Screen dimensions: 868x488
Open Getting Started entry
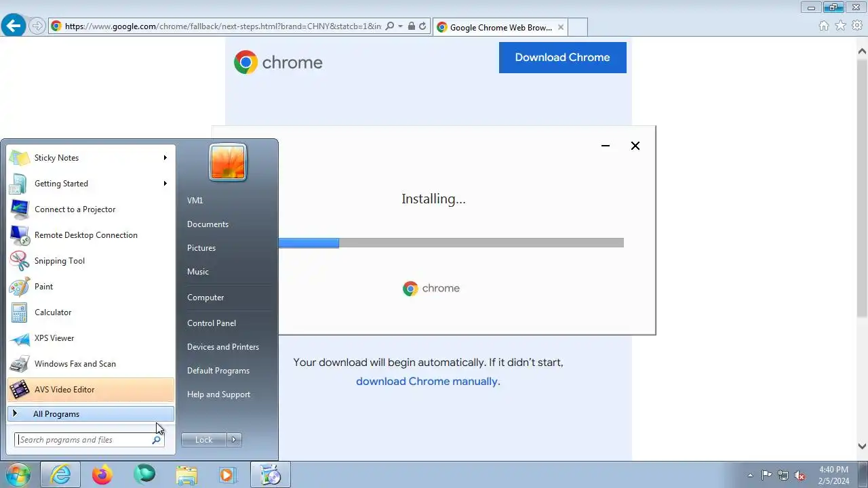(91, 184)
